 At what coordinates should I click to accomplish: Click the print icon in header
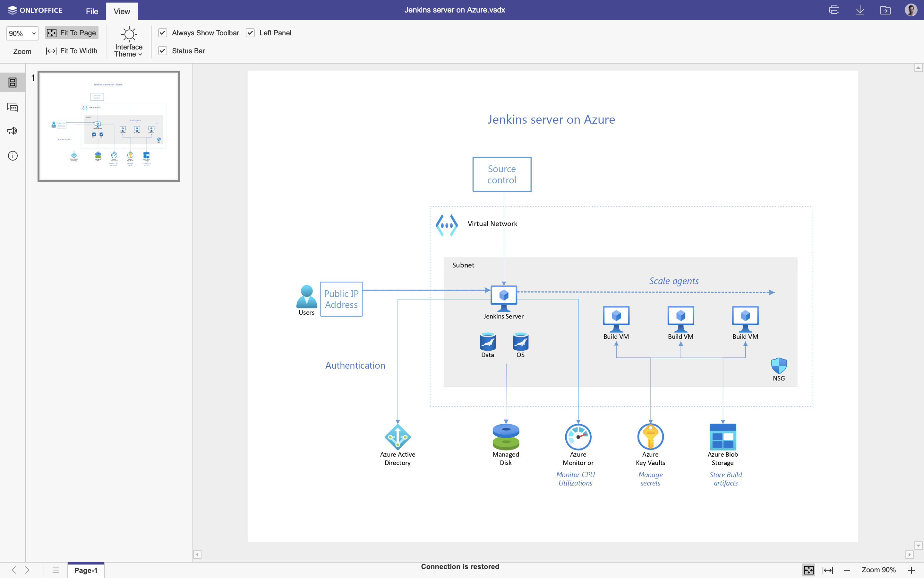point(834,10)
